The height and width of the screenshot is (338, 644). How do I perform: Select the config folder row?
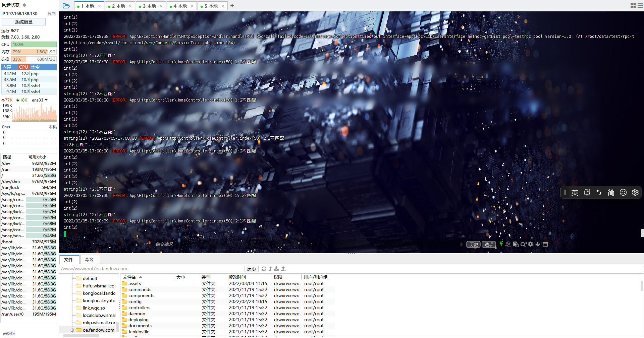coord(228,301)
